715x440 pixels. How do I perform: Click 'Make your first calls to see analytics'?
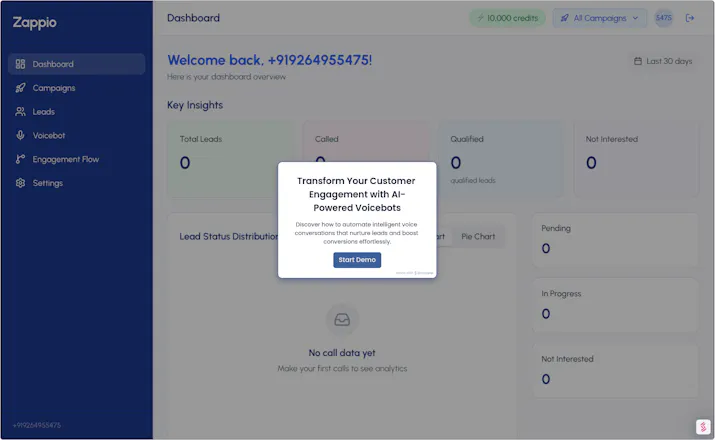(x=342, y=368)
